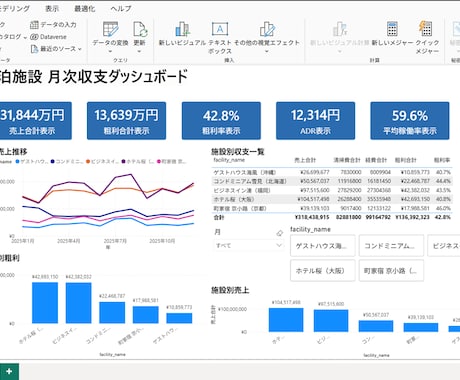Open その他の視覚エフェクト more visuals
Screen dimensions: 460x380
[x=267, y=33]
